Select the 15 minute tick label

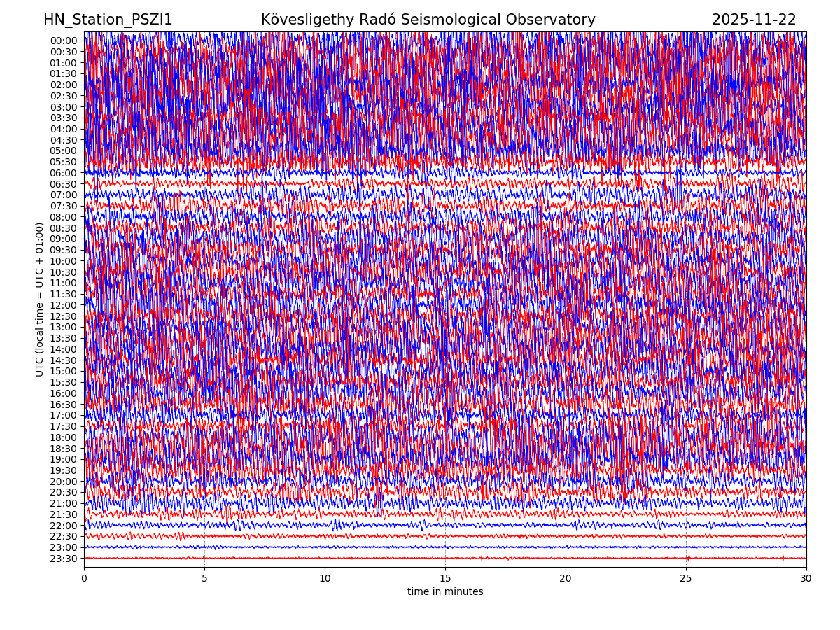pos(445,579)
